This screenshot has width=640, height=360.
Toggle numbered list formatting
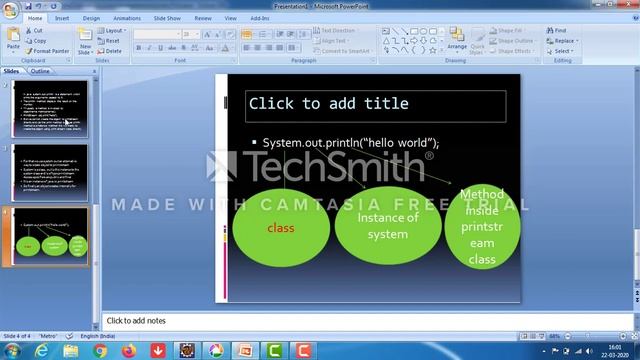[263, 35]
